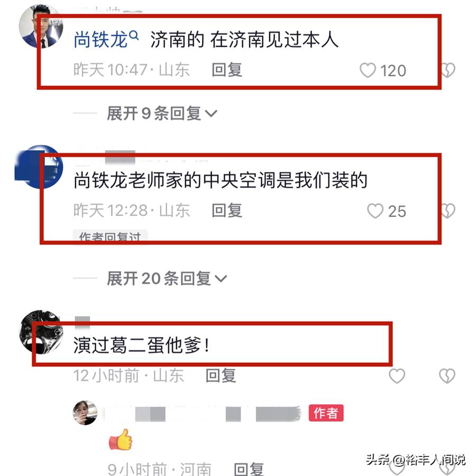Tap the red 作者 badge

pos(326,413)
